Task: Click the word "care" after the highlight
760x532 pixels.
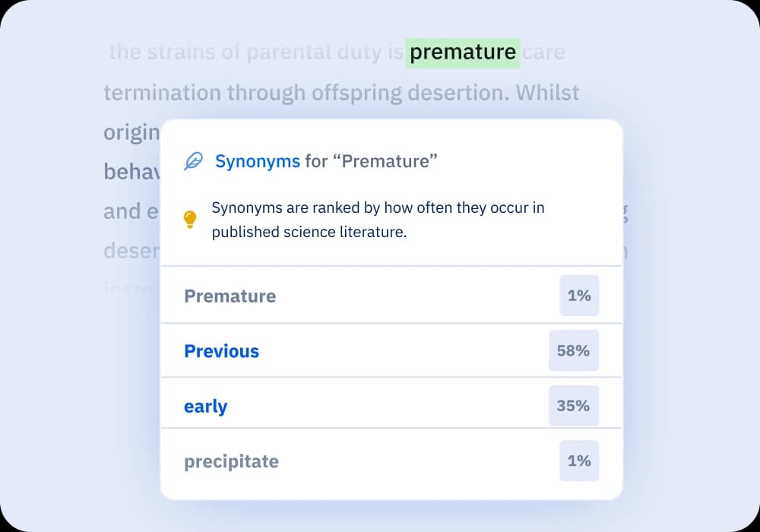Action: (x=544, y=52)
